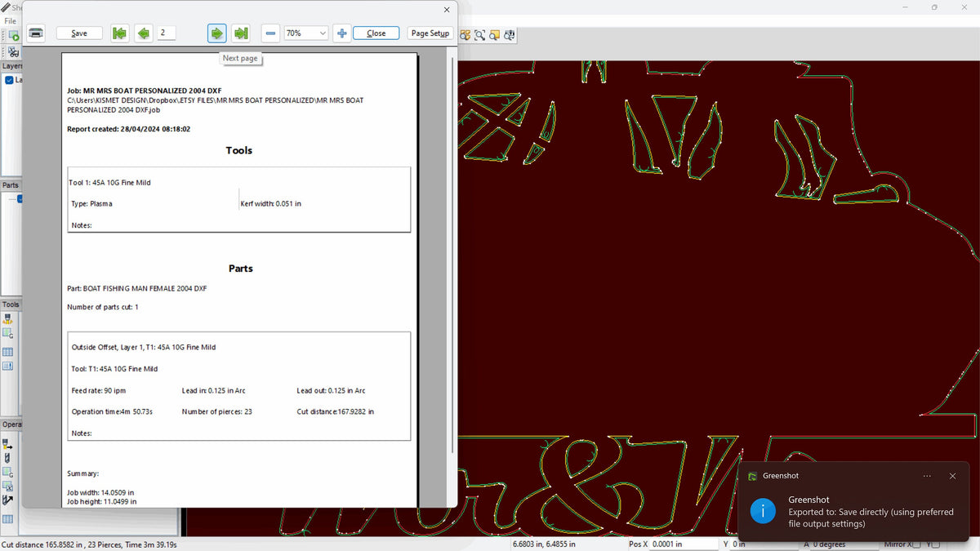Image resolution: width=980 pixels, height=551 pixels.
Task: Click the Pos X field showing 0.0001 in
Action: click(684, 544)
